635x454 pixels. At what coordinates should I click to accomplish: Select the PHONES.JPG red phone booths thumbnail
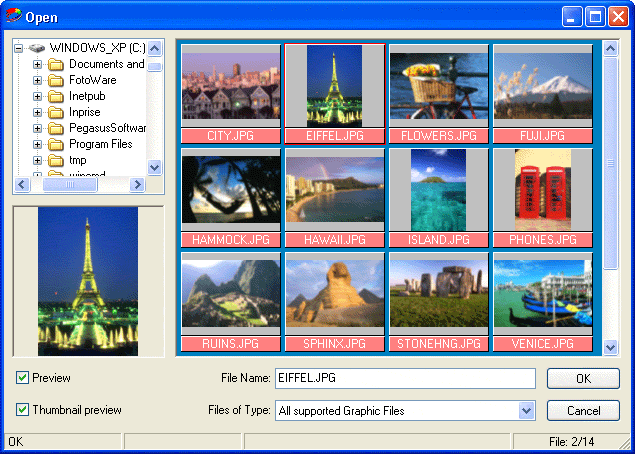pyautogui.click(x=542, y=190)
